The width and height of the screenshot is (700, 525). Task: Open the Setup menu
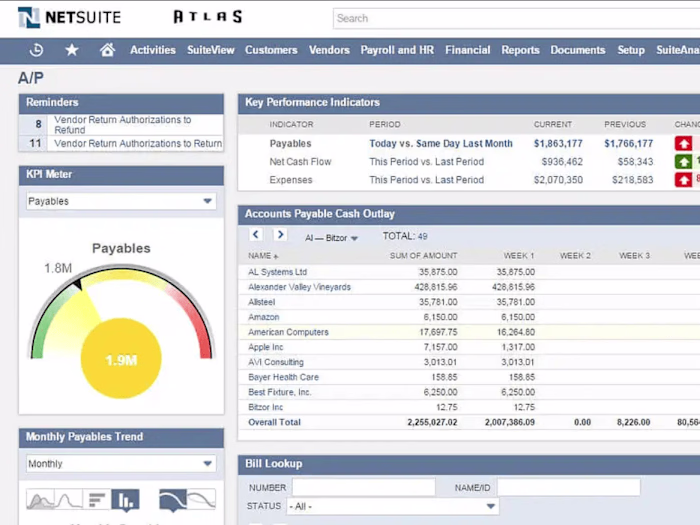631,50
